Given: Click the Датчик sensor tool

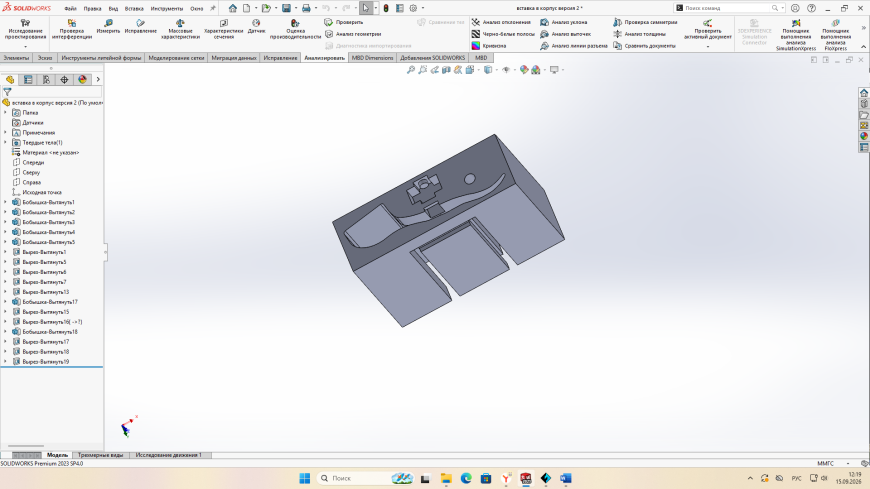Looking at the screenshot, I should (x=256, y=27).
